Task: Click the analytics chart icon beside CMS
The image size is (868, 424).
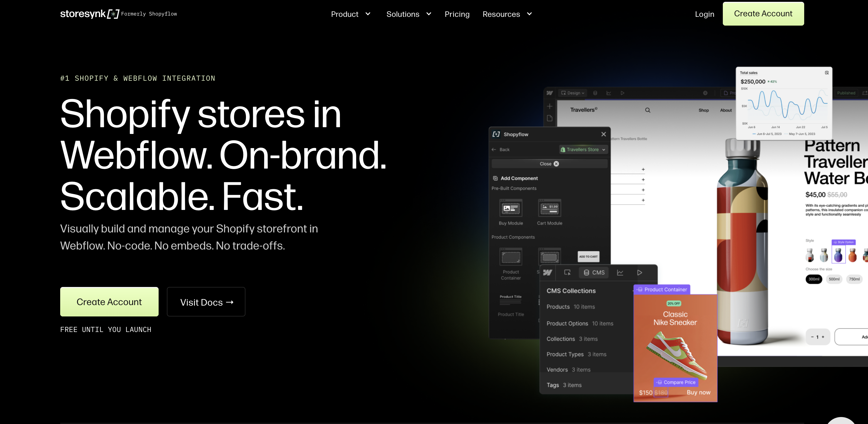Action: (620, 272)
